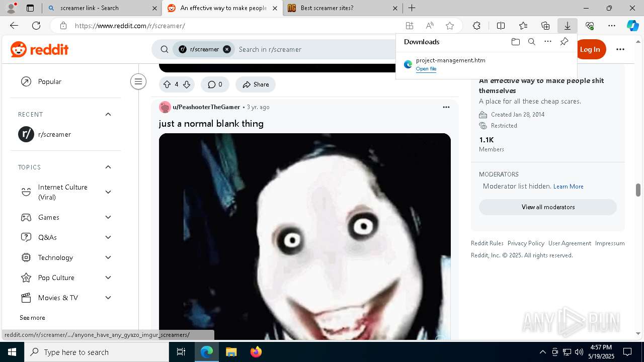
Task: Expand Internet Culture (Viral) topic
Action: tap(108, 192)
